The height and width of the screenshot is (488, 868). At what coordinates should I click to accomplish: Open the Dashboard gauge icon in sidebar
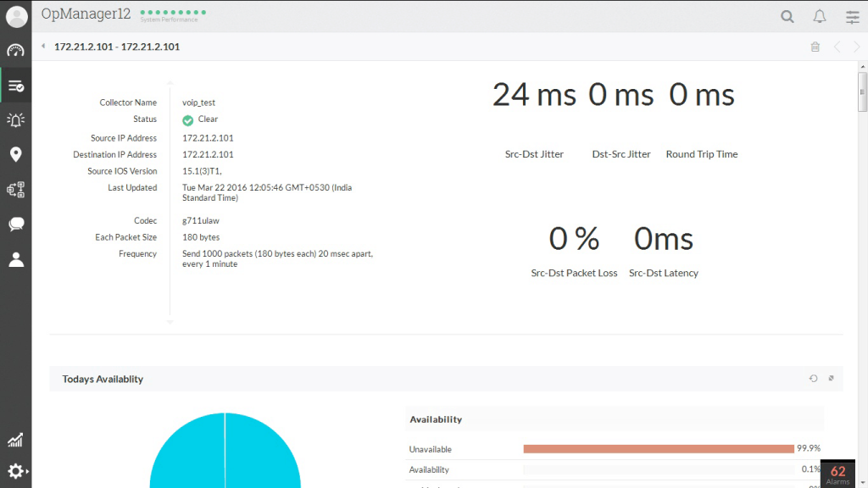click(x=15, y=50)
